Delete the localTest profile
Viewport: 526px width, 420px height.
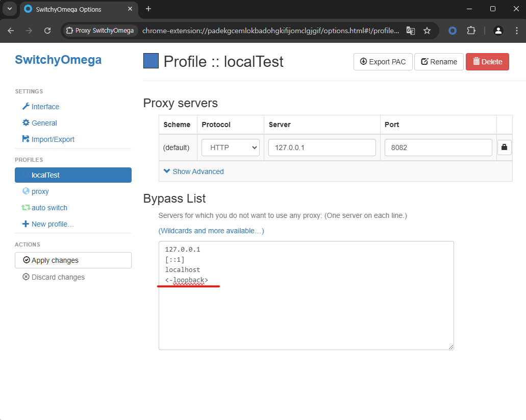(x=487, y=62)
